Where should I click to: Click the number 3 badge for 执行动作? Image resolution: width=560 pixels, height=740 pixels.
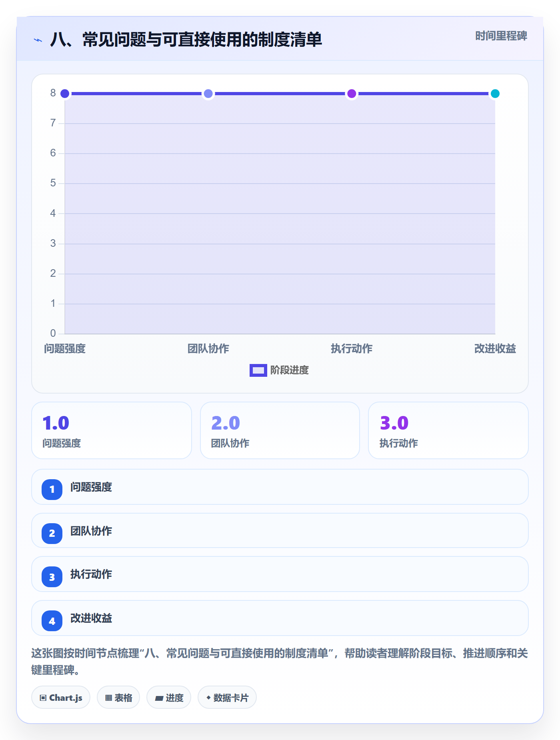pos(52,577)
